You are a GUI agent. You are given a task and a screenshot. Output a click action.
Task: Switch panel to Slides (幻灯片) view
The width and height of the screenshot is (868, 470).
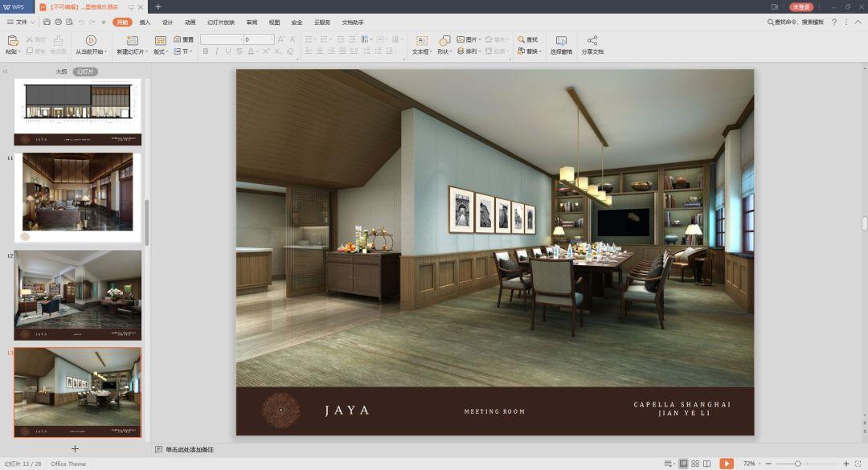(x=84, y=72)
